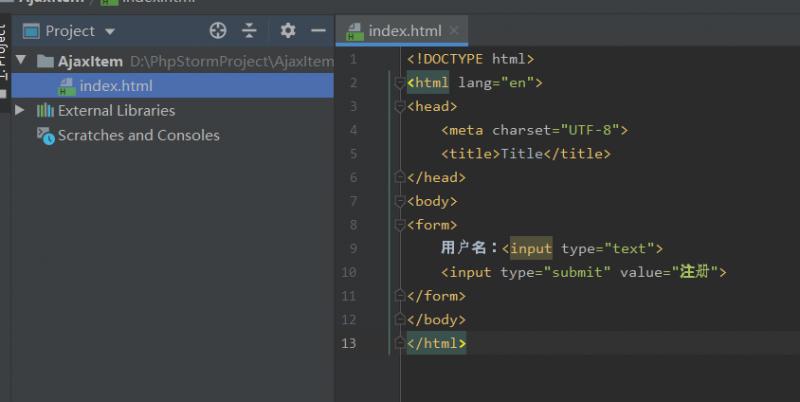800x402 pixels.
Task: Fold the form tag at line 8
Action: 400,225
